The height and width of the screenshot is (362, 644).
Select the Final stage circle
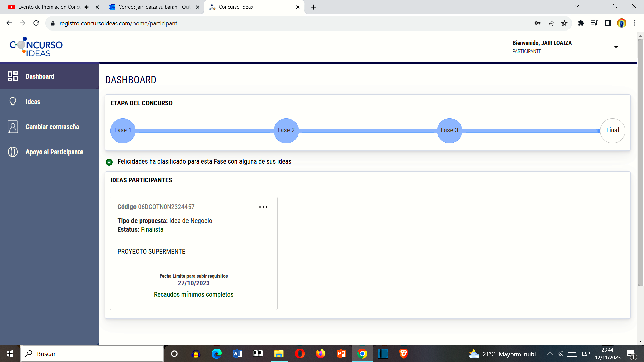click(612, 131)
